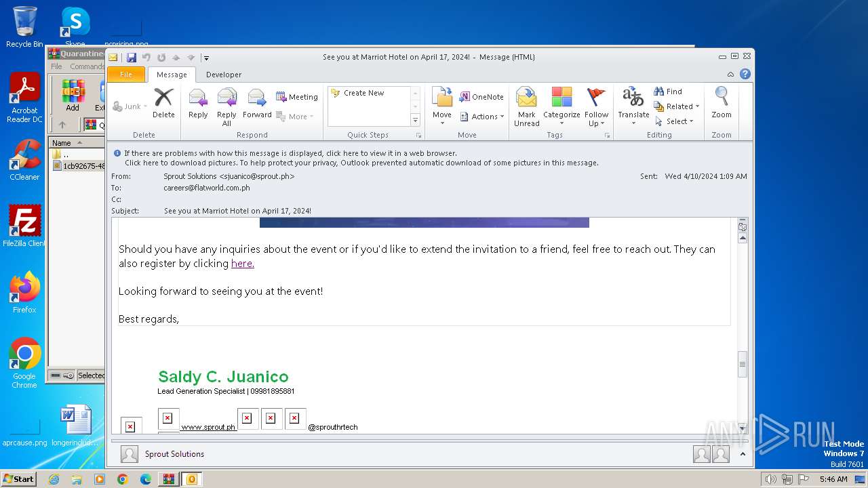The width and height of the screenshot is (868, 488).
Task: Expand the Quick Steps gallery
Action: click(x=416, y=120)
